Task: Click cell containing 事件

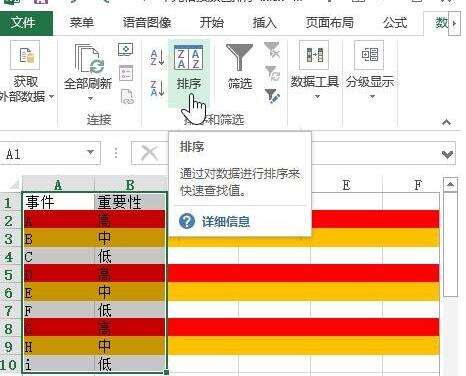Action: (59, 202)
